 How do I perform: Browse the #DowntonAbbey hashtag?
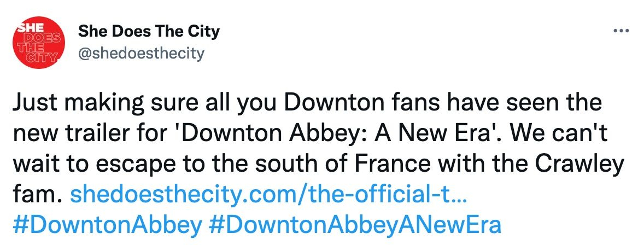tap(108, 225)
